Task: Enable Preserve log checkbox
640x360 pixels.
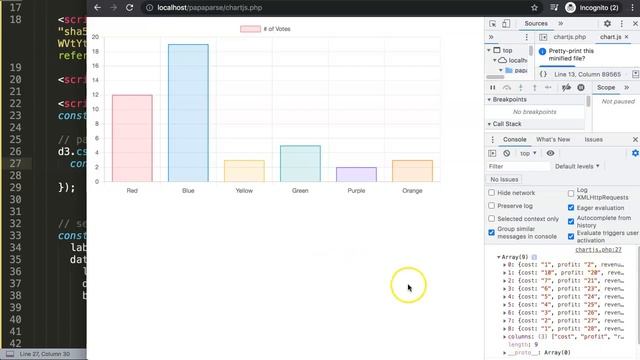Action: tap(491, 206)
